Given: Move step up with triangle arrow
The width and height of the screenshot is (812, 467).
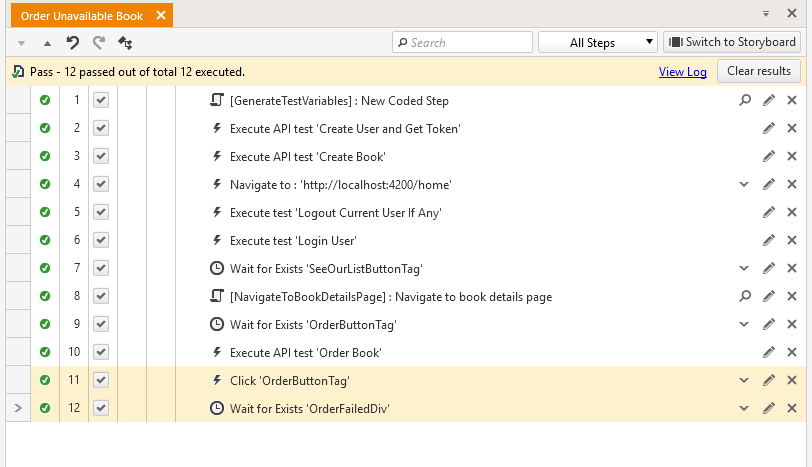Looking at the screenshot, I should 47,43.
